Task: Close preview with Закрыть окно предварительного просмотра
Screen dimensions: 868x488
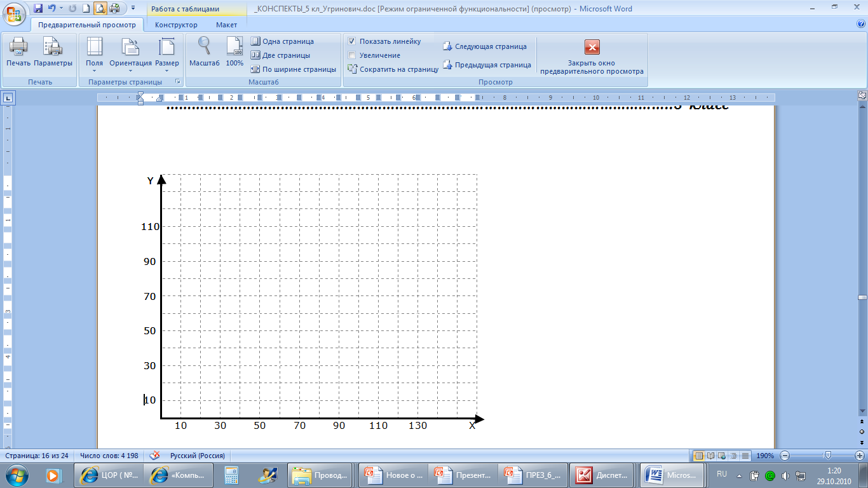Action: point(592,57)
